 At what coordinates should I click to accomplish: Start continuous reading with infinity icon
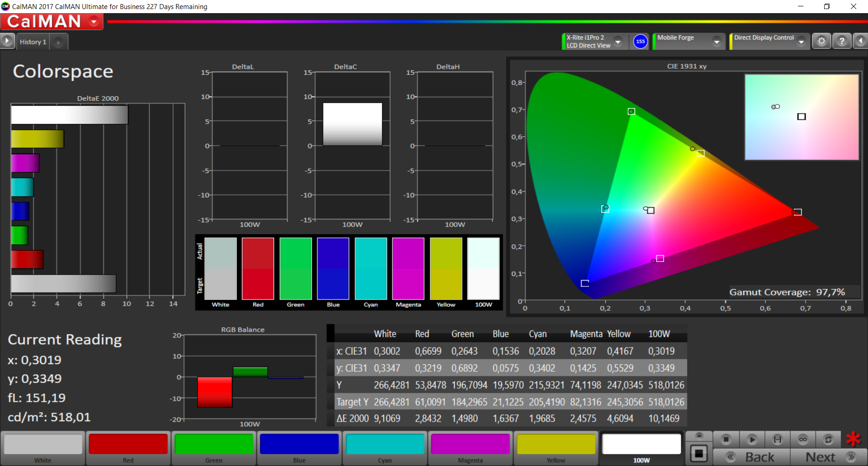[x=802, y=439]
